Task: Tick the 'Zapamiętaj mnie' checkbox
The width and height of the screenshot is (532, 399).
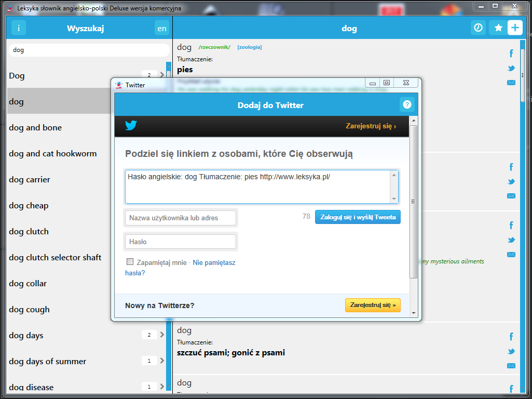Action: 130,261
